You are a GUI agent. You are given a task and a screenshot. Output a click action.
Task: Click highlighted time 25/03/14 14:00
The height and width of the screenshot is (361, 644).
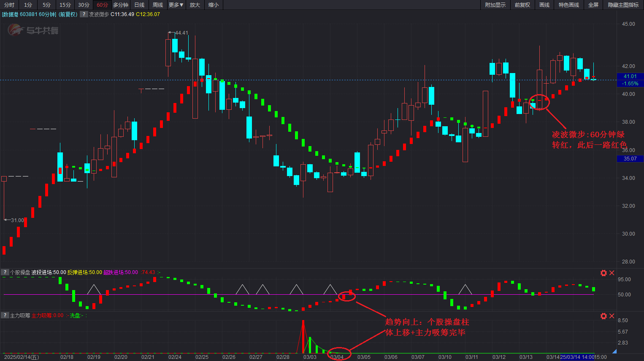point(577,357)
